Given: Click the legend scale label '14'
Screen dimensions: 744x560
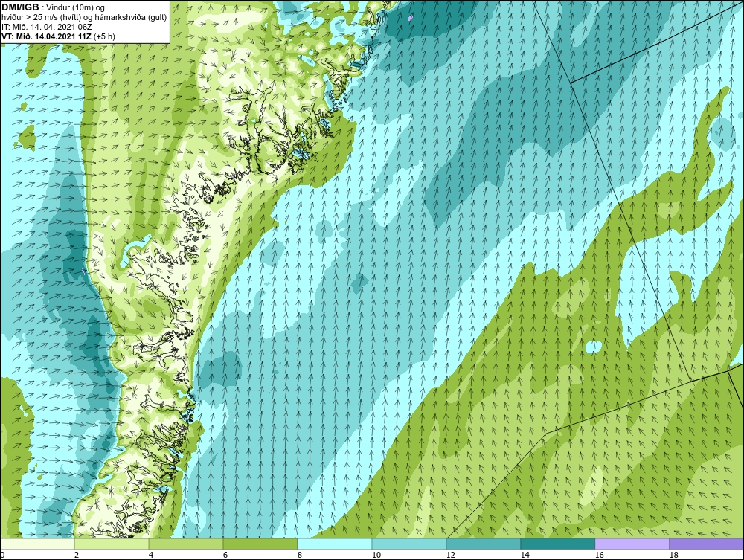Looking at the screenshot, I should pos(525,555).
